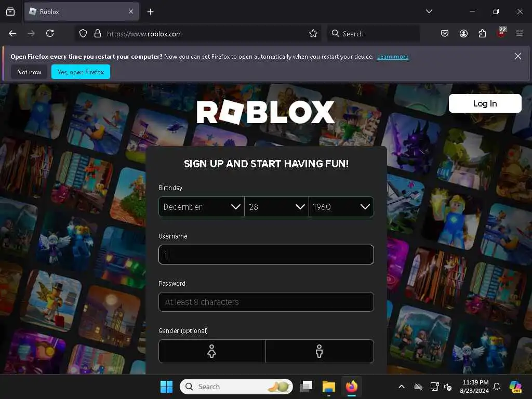The height and width of the screenshot is (399, 532).
Task: Close the Roblox tab
Action: click(x=131, y=11)
